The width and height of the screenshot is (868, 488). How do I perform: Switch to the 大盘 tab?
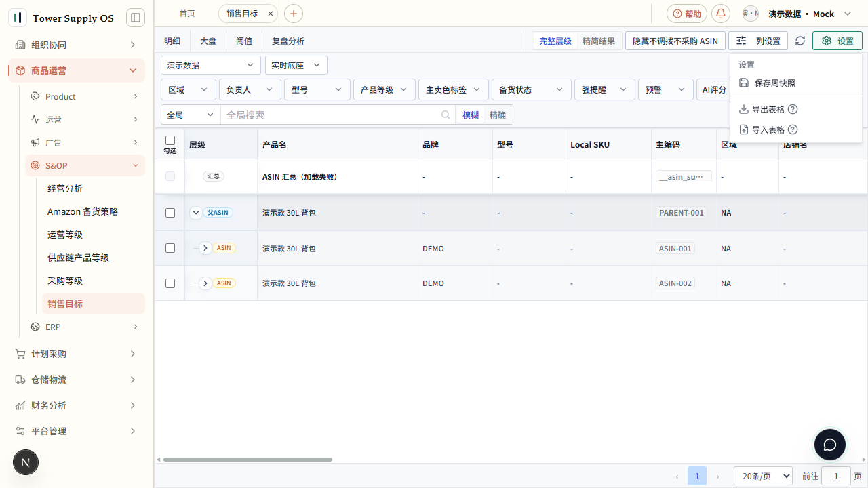coord(208,41)
